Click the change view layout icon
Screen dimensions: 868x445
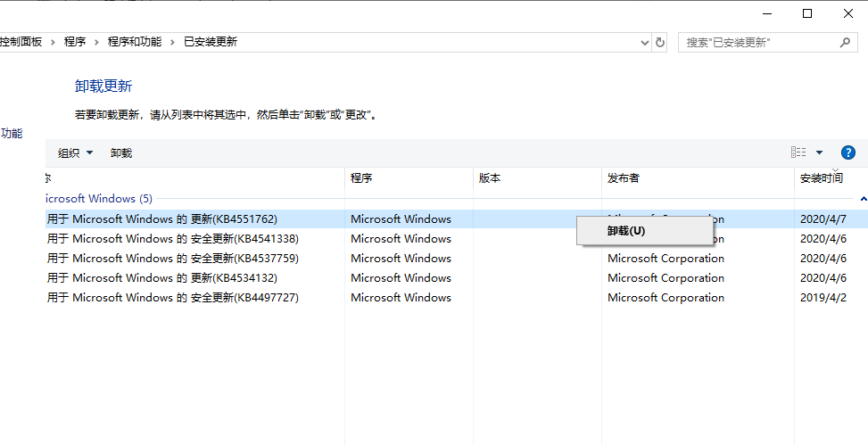click(798, 152)
